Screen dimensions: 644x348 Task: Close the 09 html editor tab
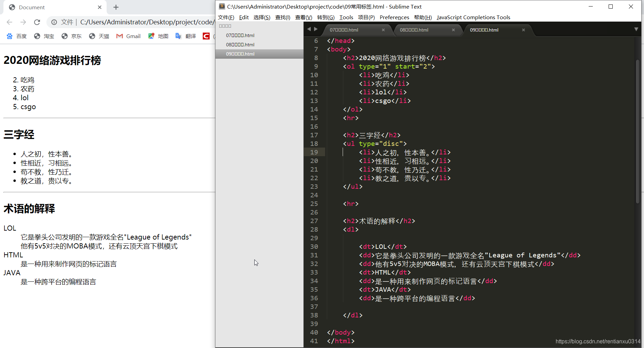tap(523, 30)
